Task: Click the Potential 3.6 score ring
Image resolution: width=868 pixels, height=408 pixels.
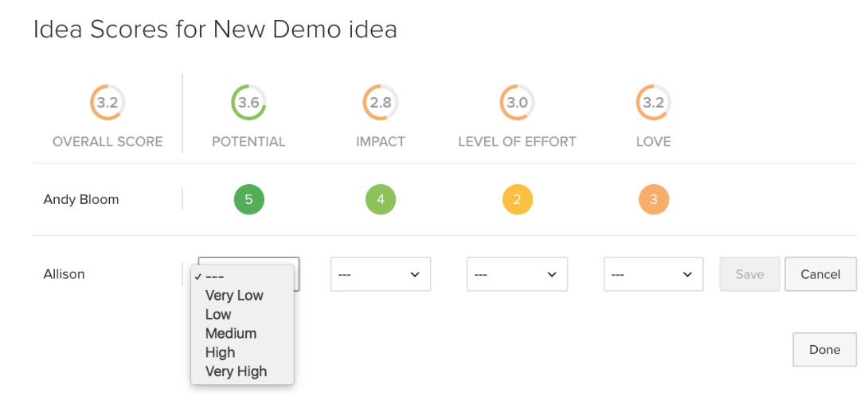Action: pos(248,103)
